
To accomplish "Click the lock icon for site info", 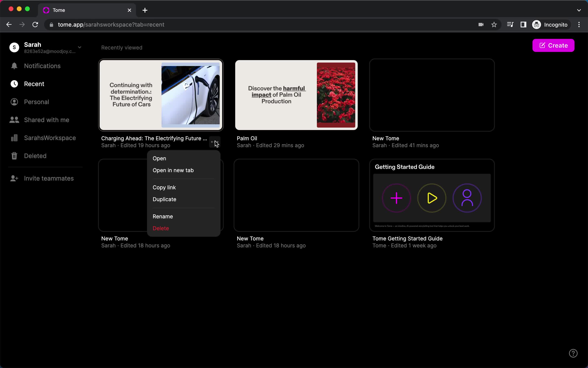I will [x=51, y=25].
